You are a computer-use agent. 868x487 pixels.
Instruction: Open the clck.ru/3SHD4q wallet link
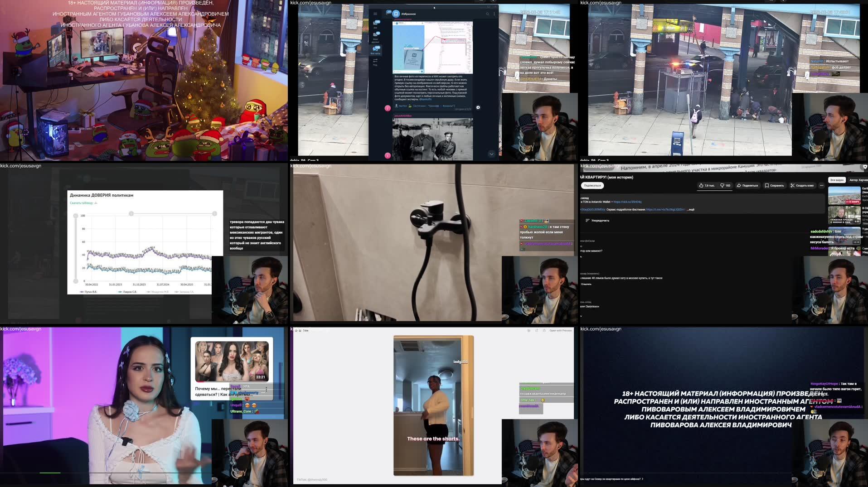[x=627, y=202]
